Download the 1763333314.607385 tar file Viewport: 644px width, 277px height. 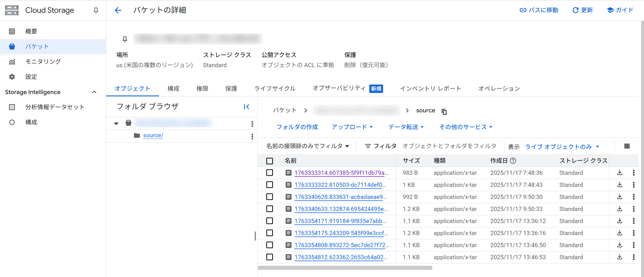(x=619, y=173)
